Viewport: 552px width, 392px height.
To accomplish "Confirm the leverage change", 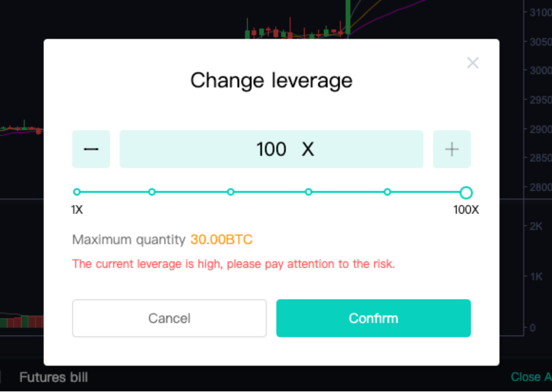I will tap(373, 318).
